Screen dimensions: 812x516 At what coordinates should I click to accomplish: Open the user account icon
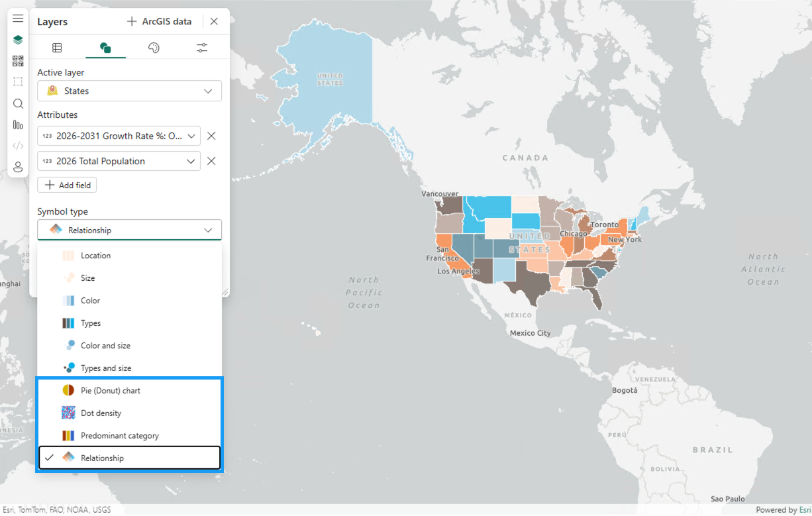[18, 167]
